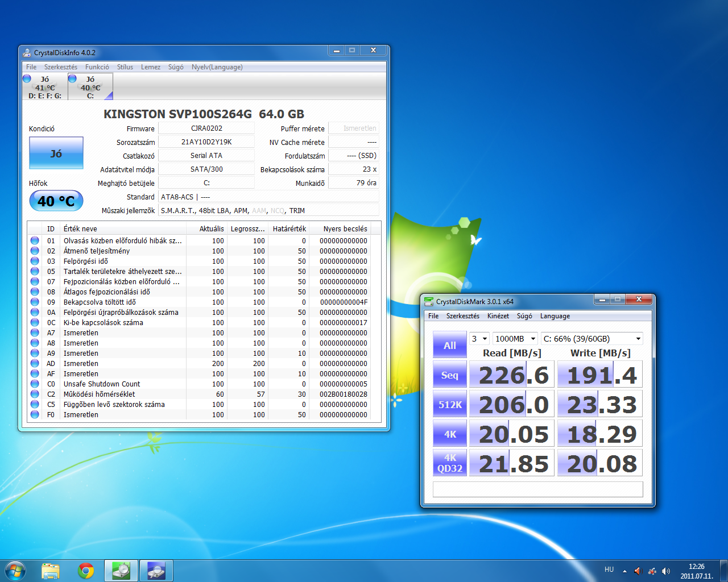
Task: Click status icon for attribute 0A
Action: [35, 312]
